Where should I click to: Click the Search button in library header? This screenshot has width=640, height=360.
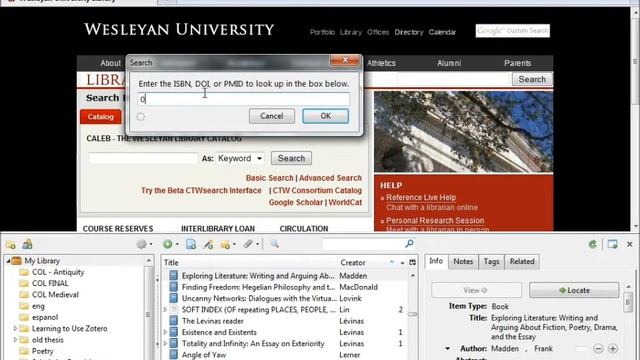click(x=532, y=79)
